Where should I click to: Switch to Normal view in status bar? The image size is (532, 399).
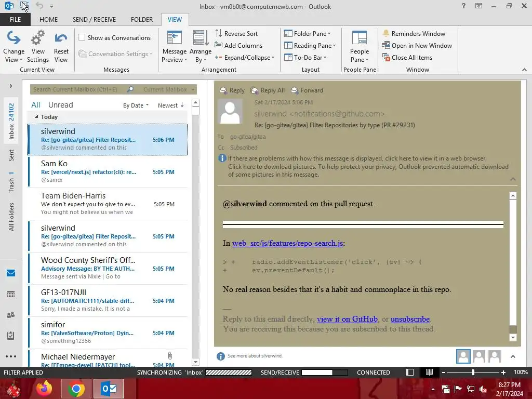pos(410,372)
